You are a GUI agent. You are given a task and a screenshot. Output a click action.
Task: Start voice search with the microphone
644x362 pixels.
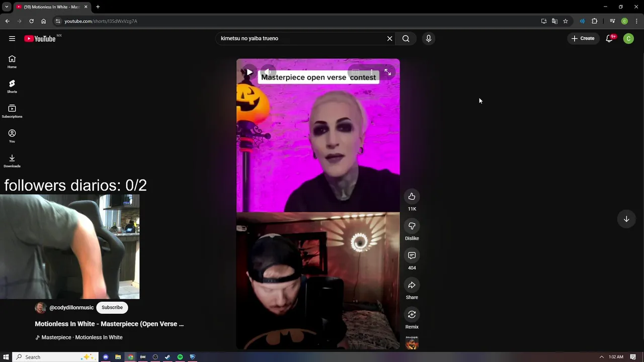pyautogui.click(x=429, y=38)
